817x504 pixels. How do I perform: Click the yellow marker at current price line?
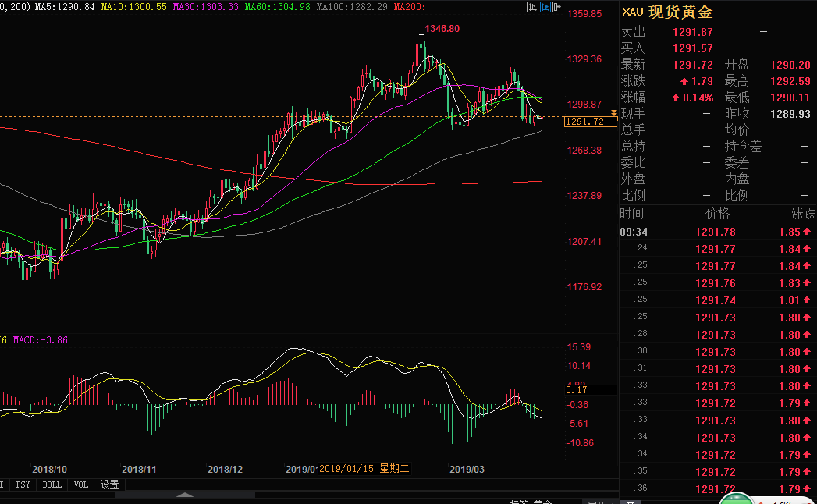614,115
